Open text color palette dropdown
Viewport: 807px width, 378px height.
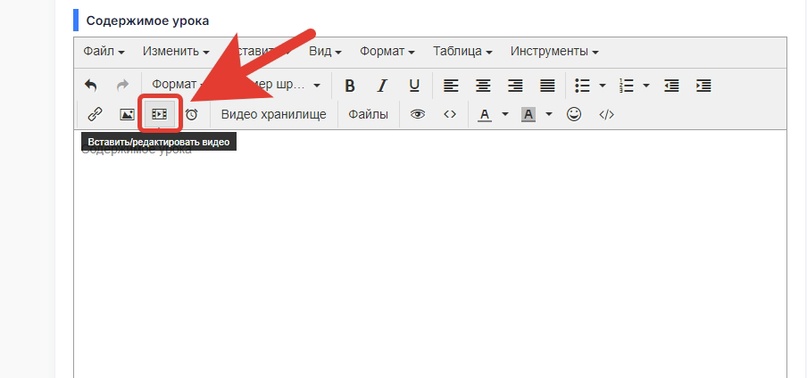click(x=505, y=114)
